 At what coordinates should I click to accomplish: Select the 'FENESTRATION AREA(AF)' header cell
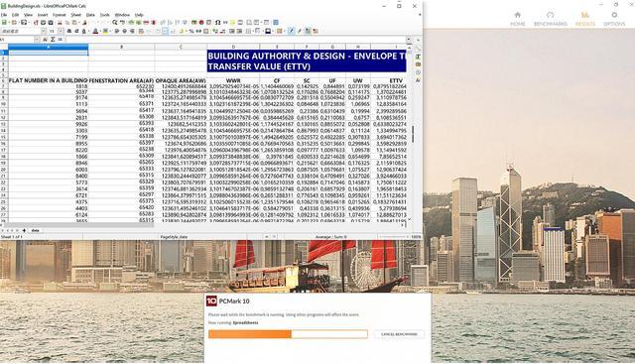[x=121, y=80]
